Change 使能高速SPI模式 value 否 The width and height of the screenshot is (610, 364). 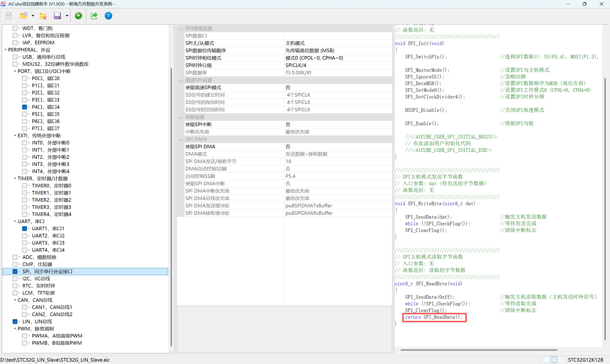pos(338,87)
